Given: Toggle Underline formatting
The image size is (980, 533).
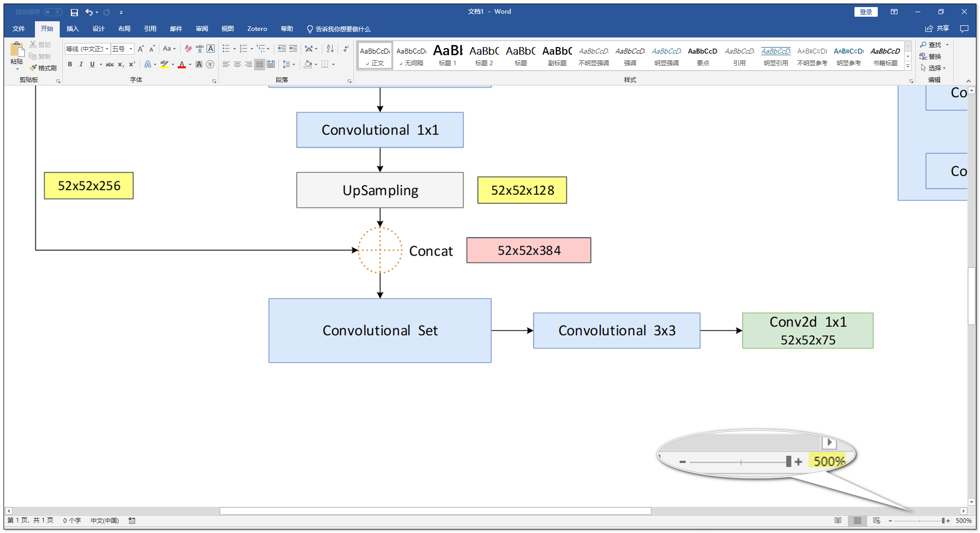Looking at the screenshot, I should [x=92, y=64].
